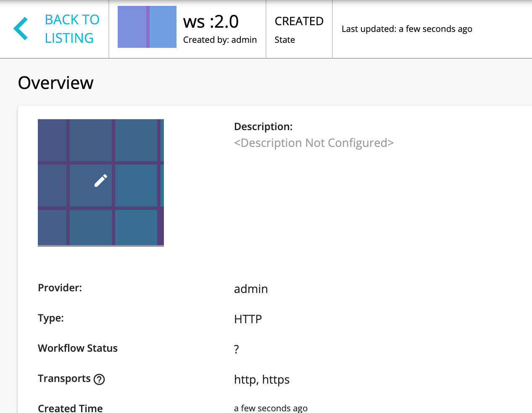Click the Description Not Configured placeholder
532x413 pixels.
click(314, 143)
